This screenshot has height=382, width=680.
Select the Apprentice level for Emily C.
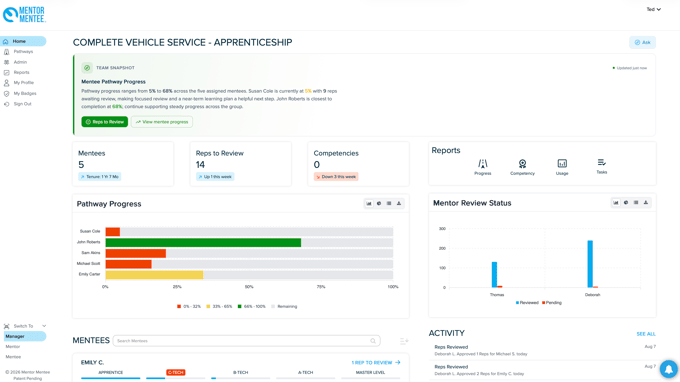coord(111,372)
